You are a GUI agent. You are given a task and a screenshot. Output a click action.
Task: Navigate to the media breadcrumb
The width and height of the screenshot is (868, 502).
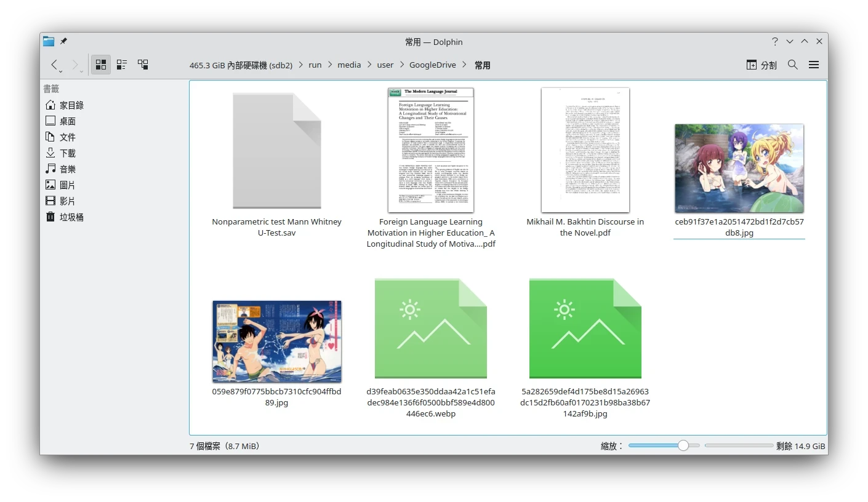[x=349, y=65]
